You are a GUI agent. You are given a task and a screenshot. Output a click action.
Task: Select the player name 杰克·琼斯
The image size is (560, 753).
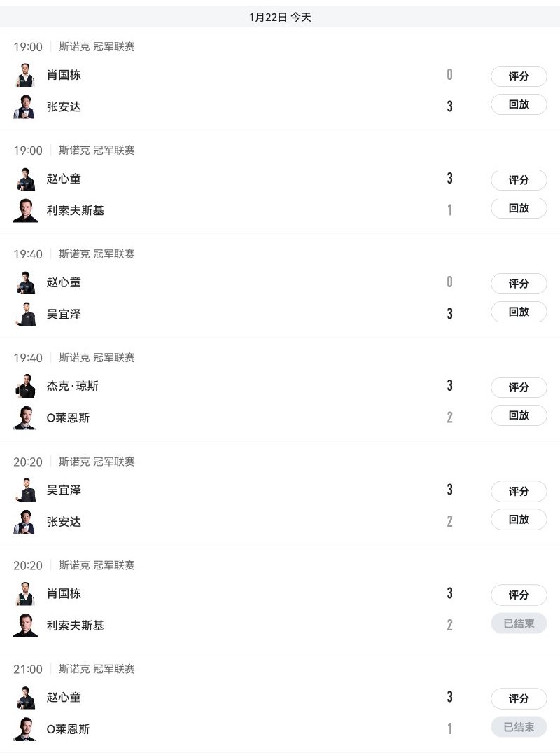pos(73,386)
